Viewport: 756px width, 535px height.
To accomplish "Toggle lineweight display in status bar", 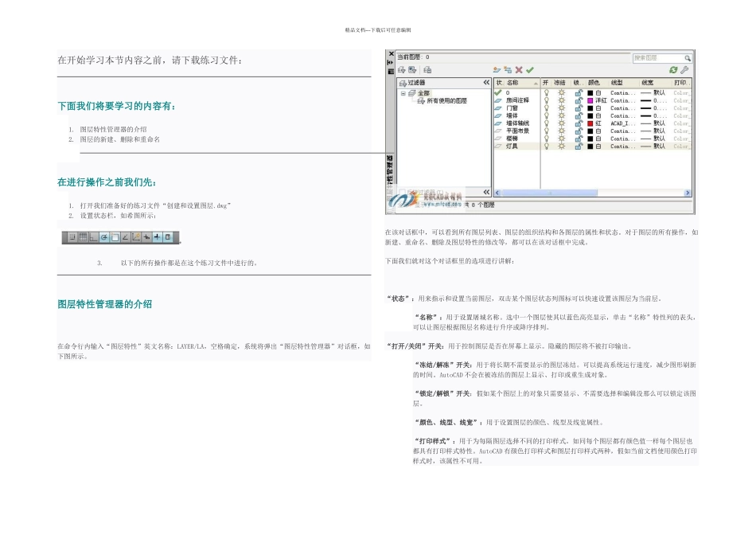I will pyautogui.click(x=158, y=237).
